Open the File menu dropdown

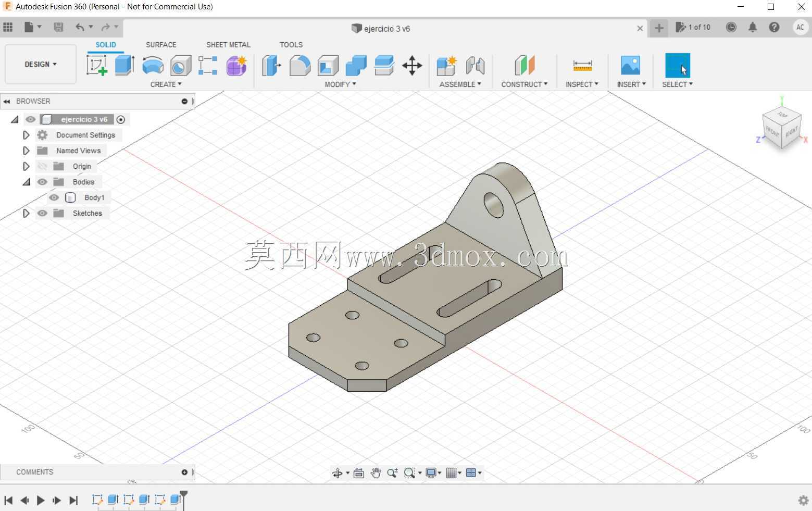(x=33, y=27)
